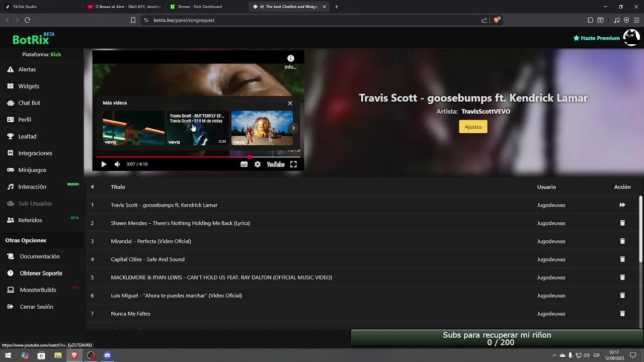Open the first suggested Vevo video
Screen dimensions: 644x362
coord(133,128)
